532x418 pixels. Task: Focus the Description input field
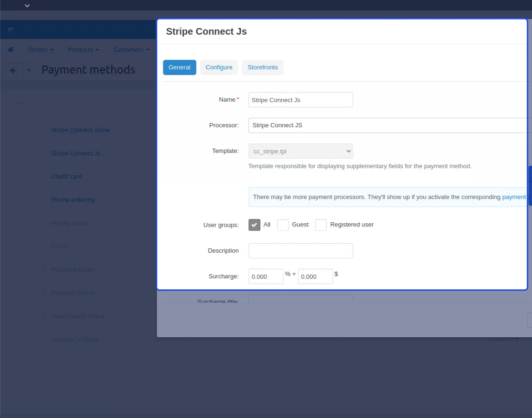(301, 251)
